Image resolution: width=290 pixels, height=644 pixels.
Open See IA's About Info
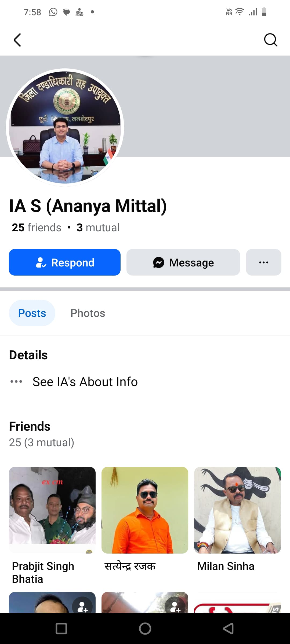pyautogui.click(x=85, y=382)
